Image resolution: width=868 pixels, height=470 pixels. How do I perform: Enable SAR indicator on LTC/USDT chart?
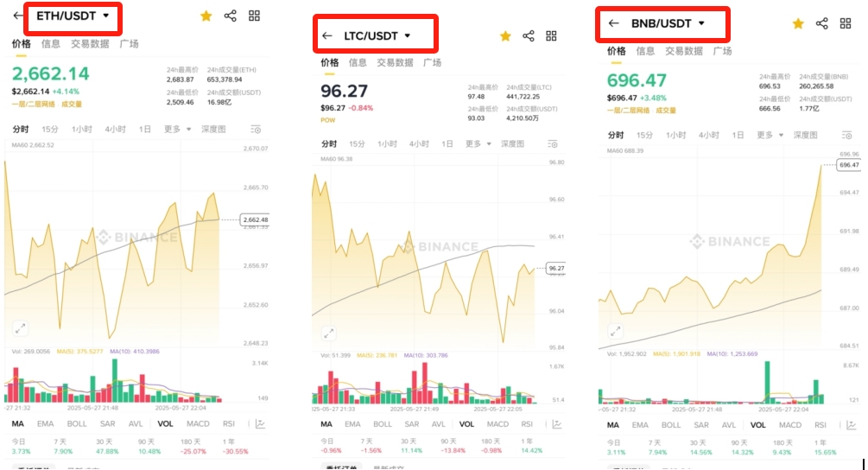411,424
